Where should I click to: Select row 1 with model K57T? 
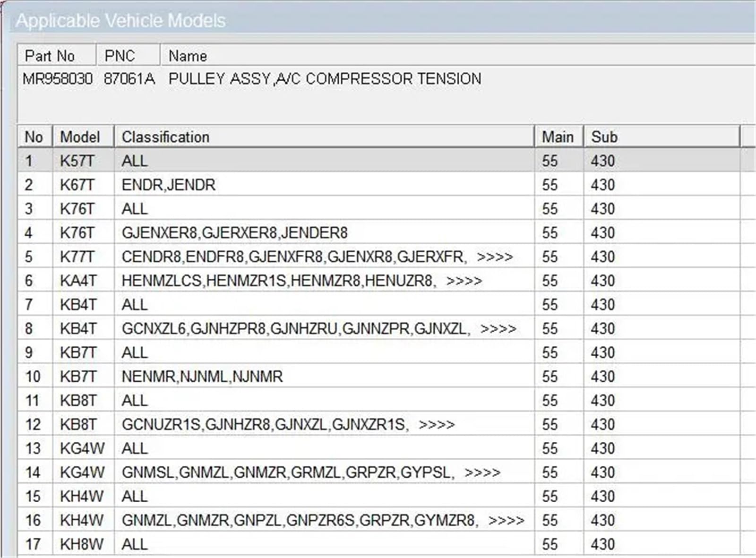[x=378, y=161]
